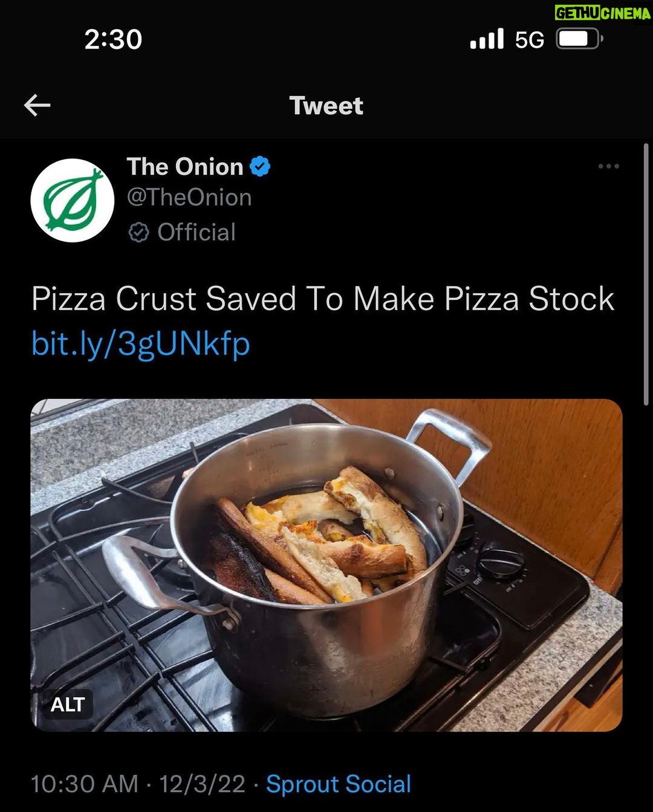Tap the 2:30 status bar clock
Image resolution: width=653 pixels, height=812 pixels.
tap(113, 39)
